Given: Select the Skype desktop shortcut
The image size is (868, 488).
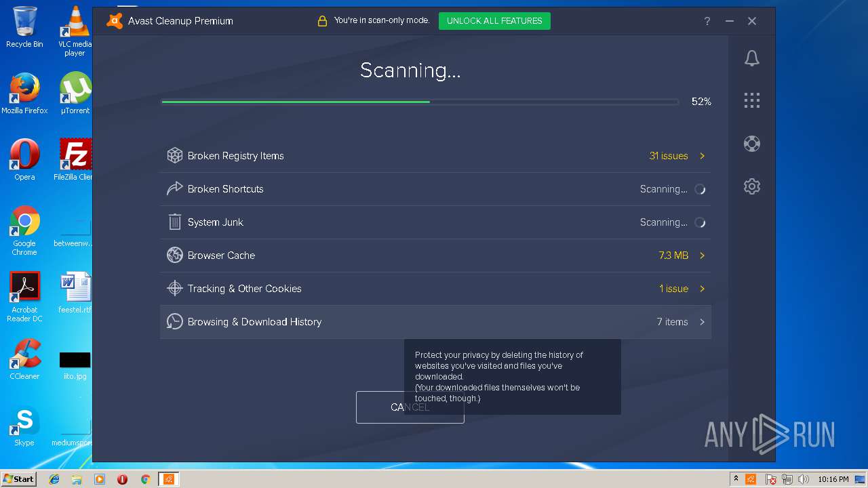Looking at the screenshot, I should click(x=24, y=426).
